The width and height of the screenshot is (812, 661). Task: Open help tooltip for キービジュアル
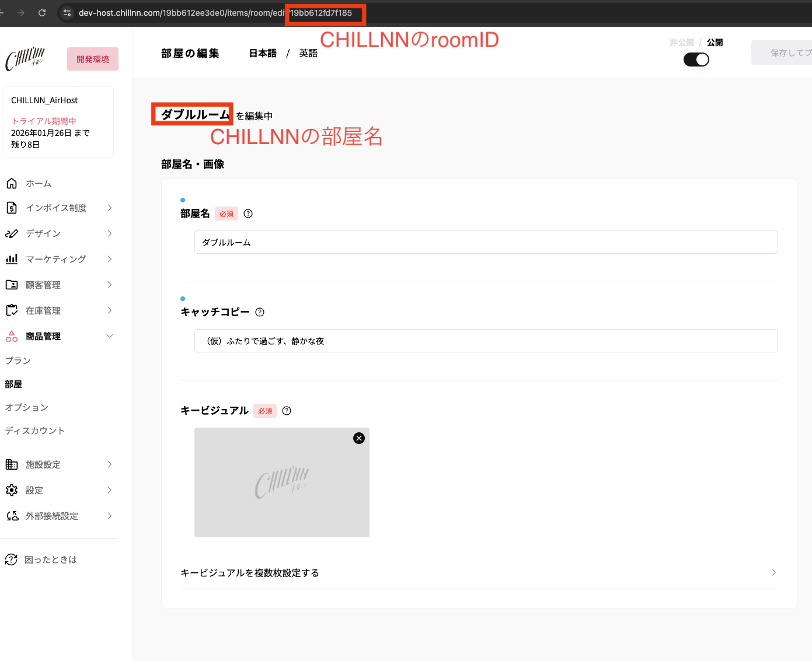point(287,411)
